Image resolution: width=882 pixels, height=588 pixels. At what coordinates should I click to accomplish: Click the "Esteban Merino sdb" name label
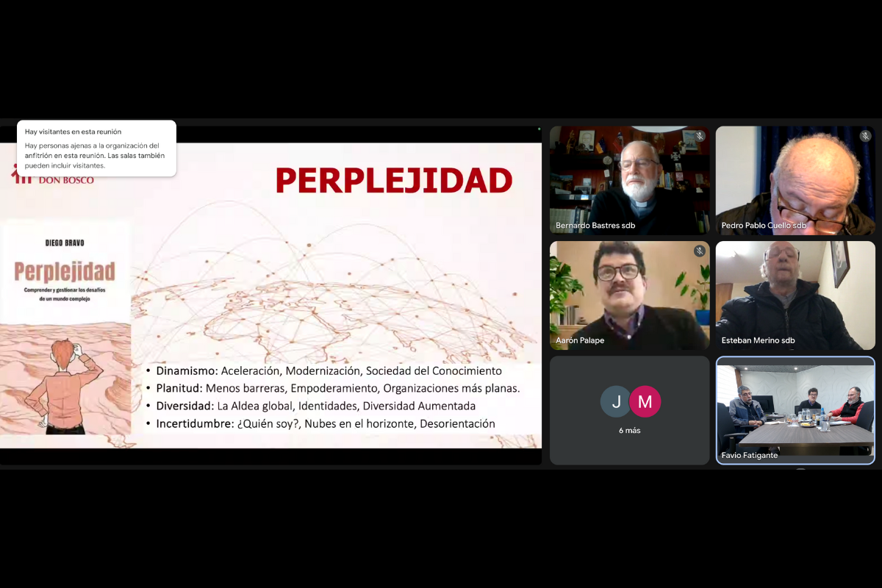point(758,340)
